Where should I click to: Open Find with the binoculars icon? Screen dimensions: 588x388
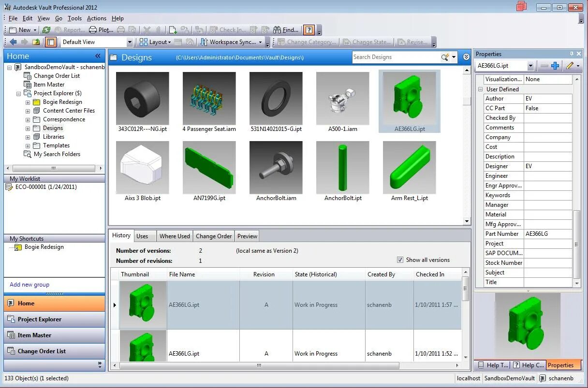(x=277, y=30)
